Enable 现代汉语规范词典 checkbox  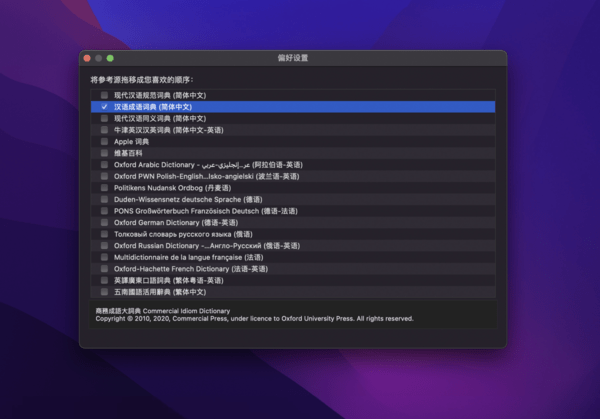104,95
